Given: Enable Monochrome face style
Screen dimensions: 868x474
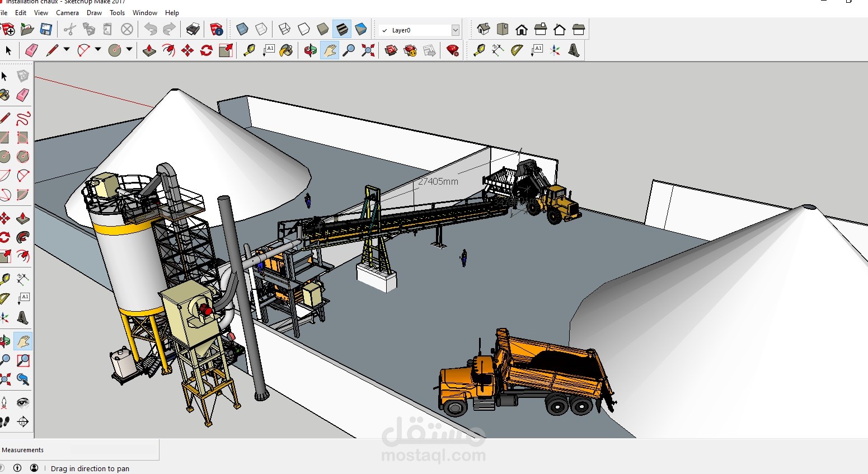Looking at the screenshot, I should tap(361, 29).
